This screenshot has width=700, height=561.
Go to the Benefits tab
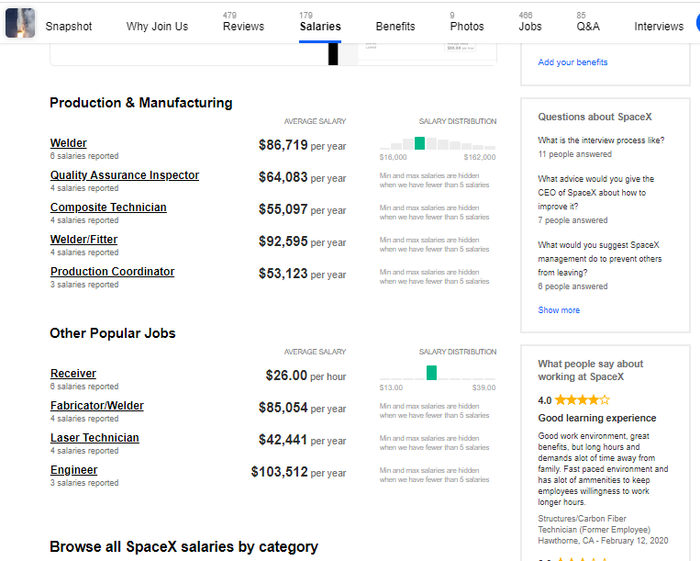[395, 27]
